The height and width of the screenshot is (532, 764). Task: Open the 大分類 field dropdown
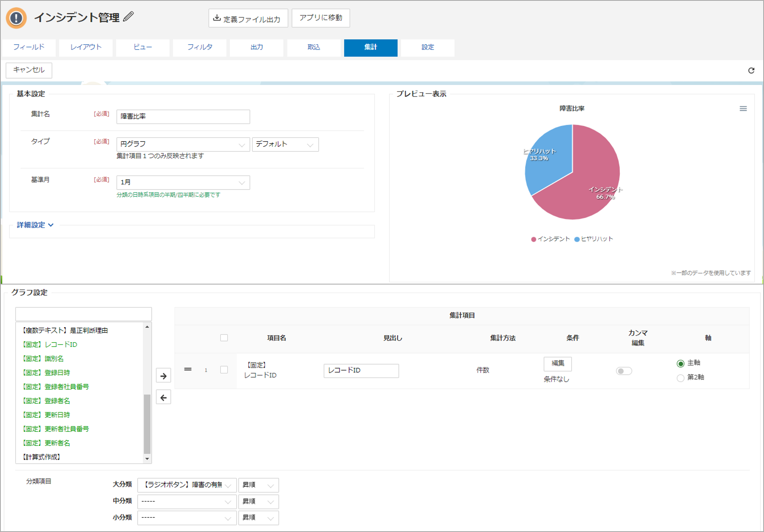coord(187,485)
